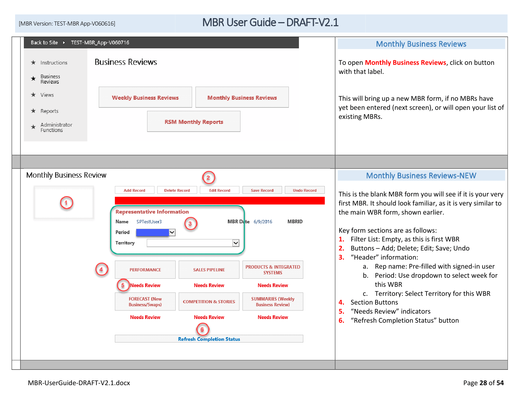Open the SALES PIPELINE section
The height and width of the screenshot is (411, 532).
[x=209, y=270]
